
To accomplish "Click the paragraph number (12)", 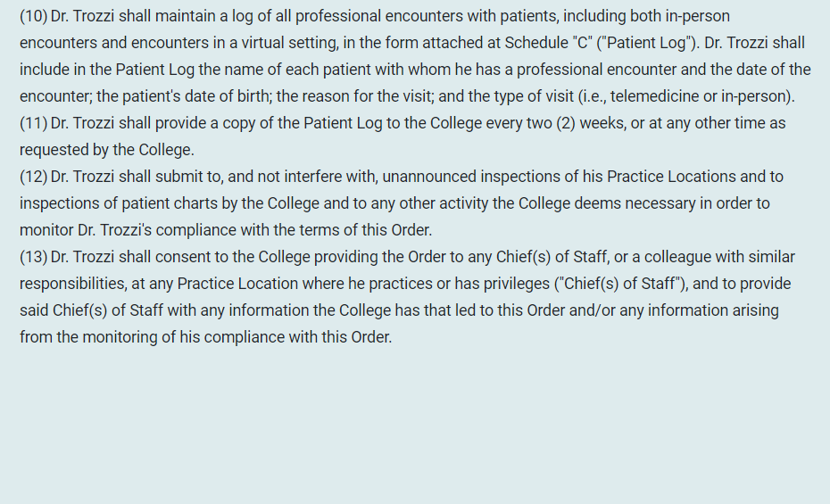I will tap(34, 177).
